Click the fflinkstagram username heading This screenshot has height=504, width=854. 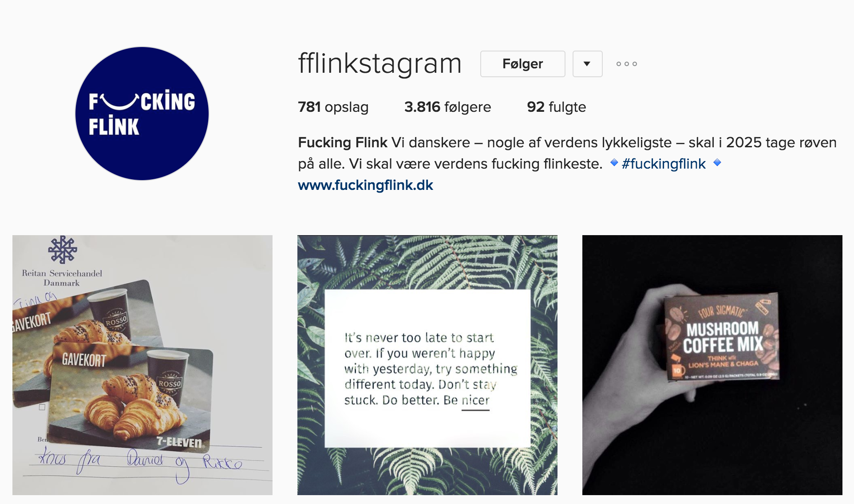(380, 63)
